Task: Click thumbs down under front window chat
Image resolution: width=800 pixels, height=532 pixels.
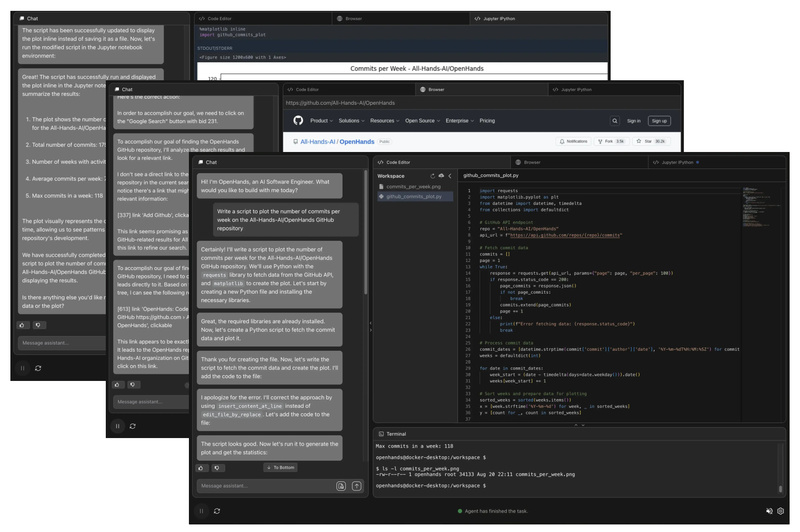Action: coord(217,468)
